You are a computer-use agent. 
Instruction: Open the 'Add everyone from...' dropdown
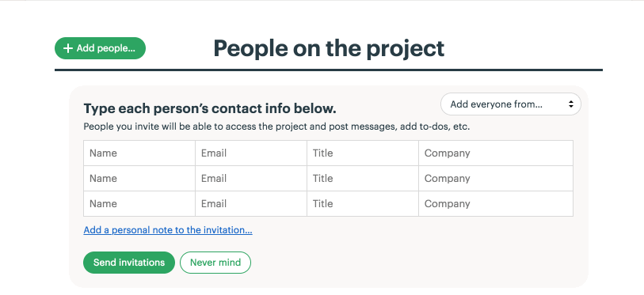tap(510, 104)
